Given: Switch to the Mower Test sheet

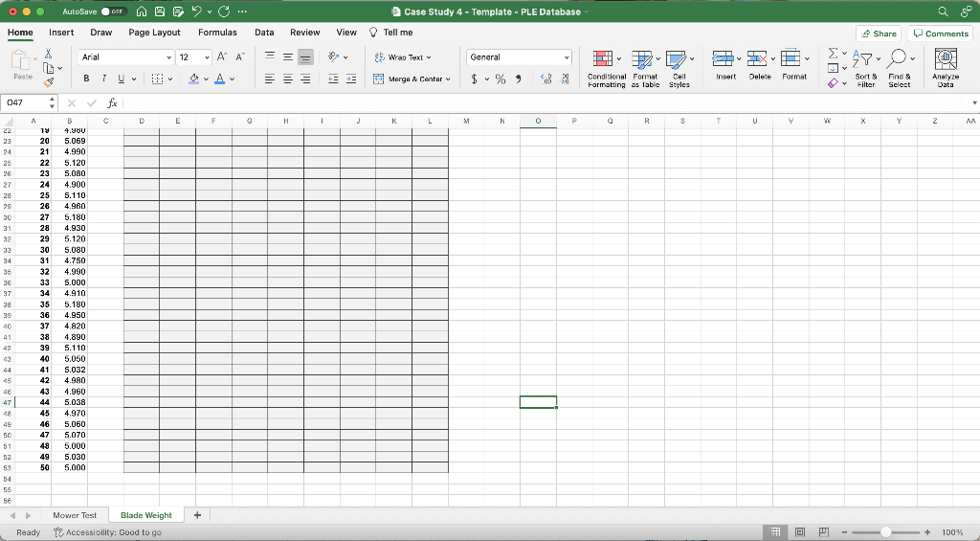Looking at the screenshot, I should 75,515.
